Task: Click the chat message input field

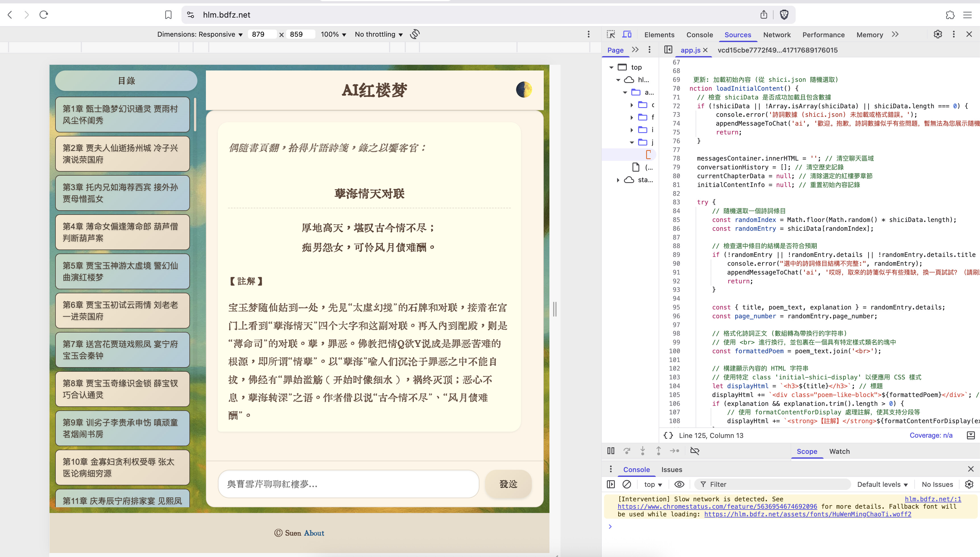Action: click(x=348, y=484)
